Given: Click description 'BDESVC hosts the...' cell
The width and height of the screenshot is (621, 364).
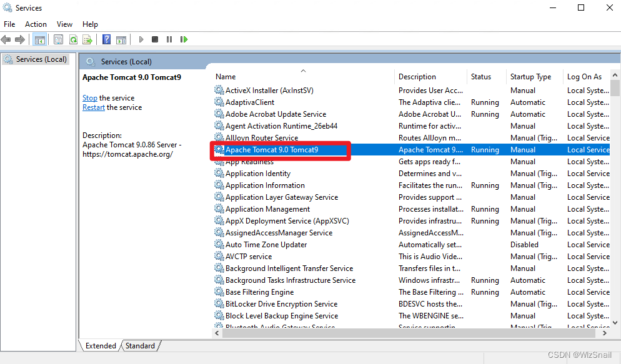Looking at the screenshot, I should 430,304.
